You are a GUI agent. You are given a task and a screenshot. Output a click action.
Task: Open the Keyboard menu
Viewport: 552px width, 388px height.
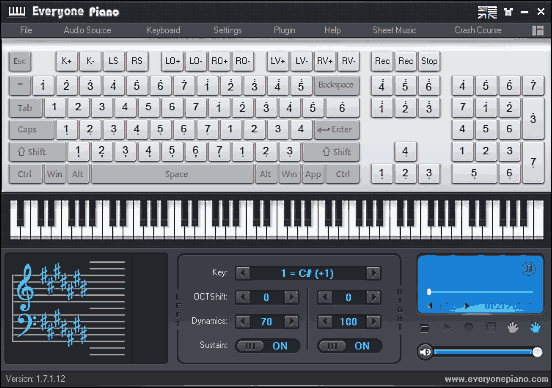[163, 30]
